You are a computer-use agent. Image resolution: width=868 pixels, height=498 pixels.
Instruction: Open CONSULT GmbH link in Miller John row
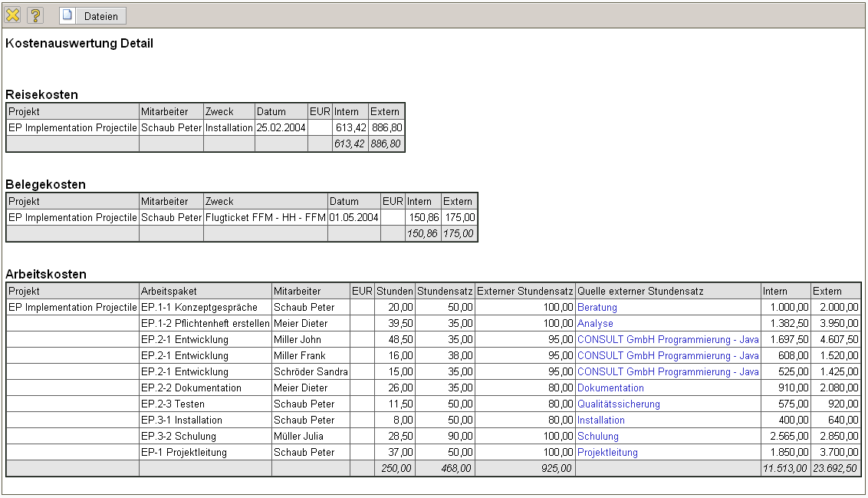(668, 340)
